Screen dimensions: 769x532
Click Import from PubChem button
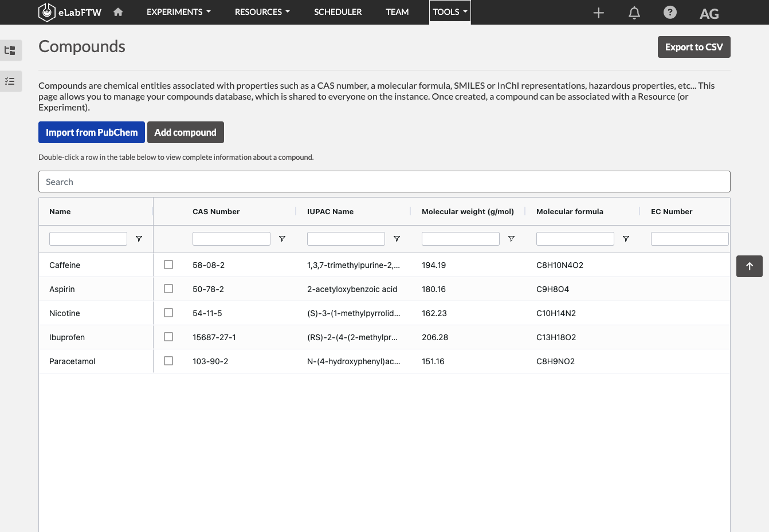[92, 132]
